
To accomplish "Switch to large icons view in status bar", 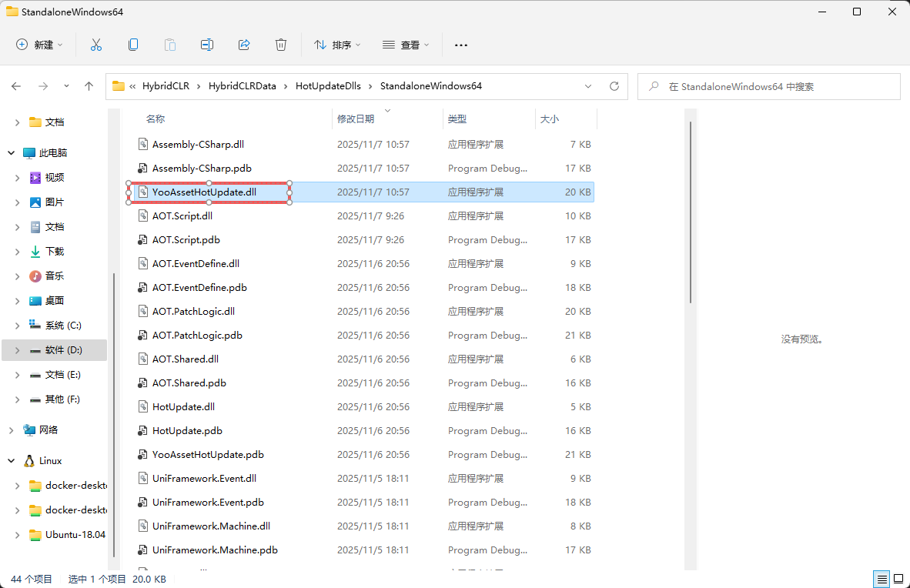I will (898, 579).
